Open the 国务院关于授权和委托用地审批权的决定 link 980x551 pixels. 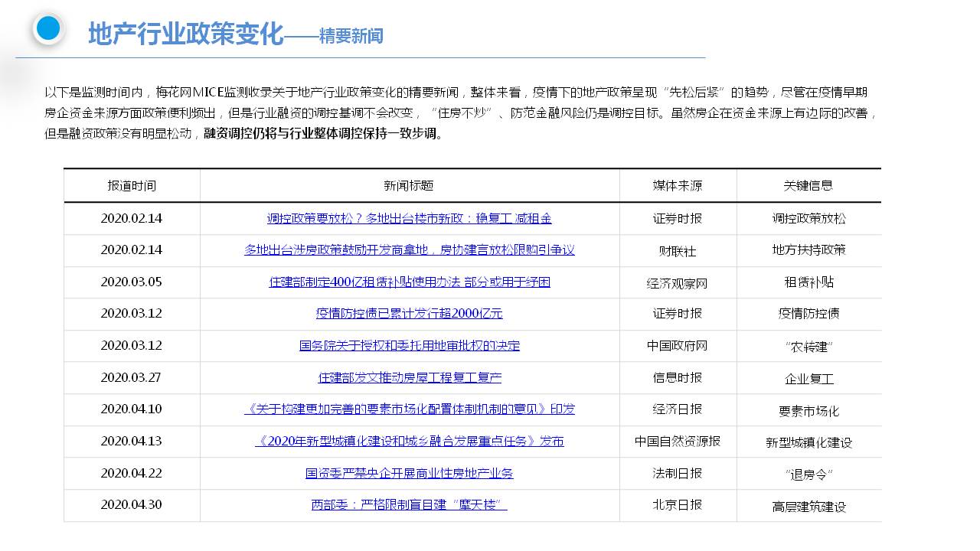coord(409,345)
